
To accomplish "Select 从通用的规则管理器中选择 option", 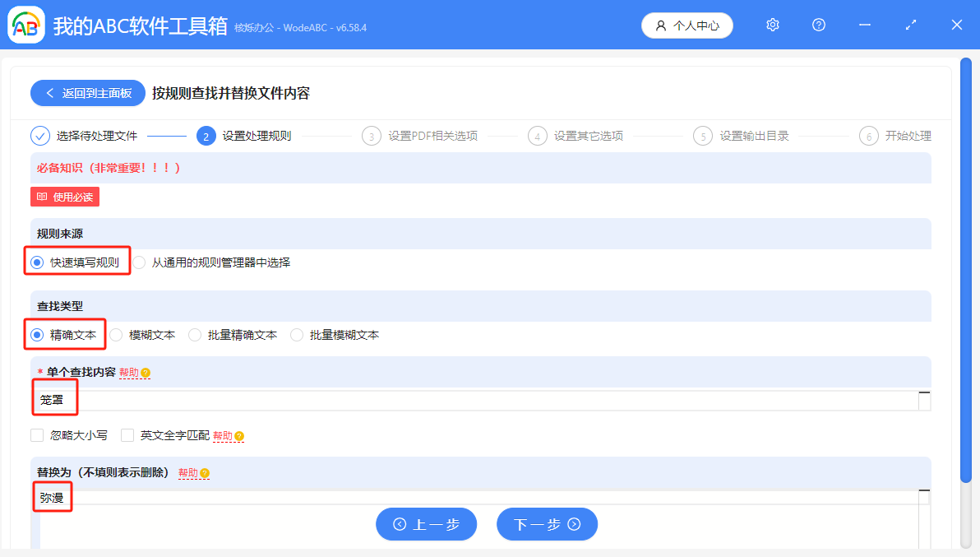I will pos(139,263).
